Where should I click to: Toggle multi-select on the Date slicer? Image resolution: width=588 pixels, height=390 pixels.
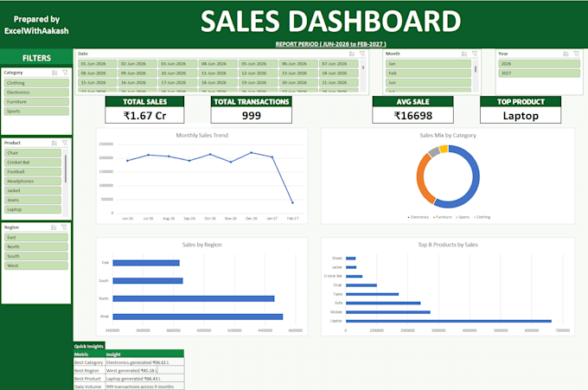pos(352,54)
